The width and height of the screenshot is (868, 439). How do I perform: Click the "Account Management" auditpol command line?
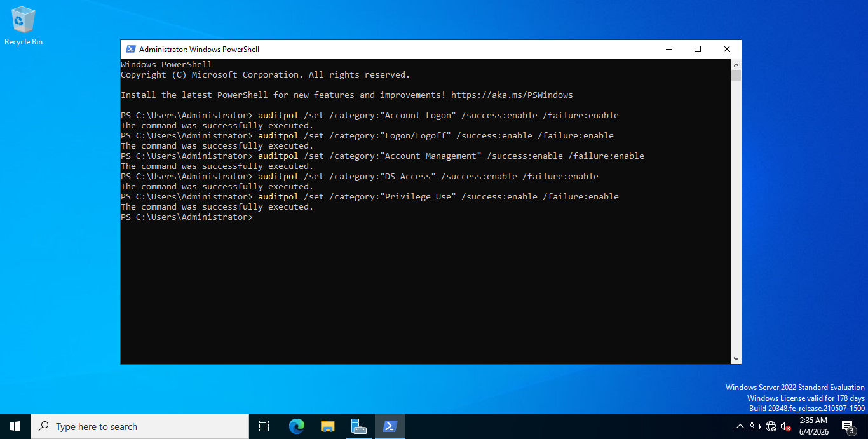tap(383, 156)
